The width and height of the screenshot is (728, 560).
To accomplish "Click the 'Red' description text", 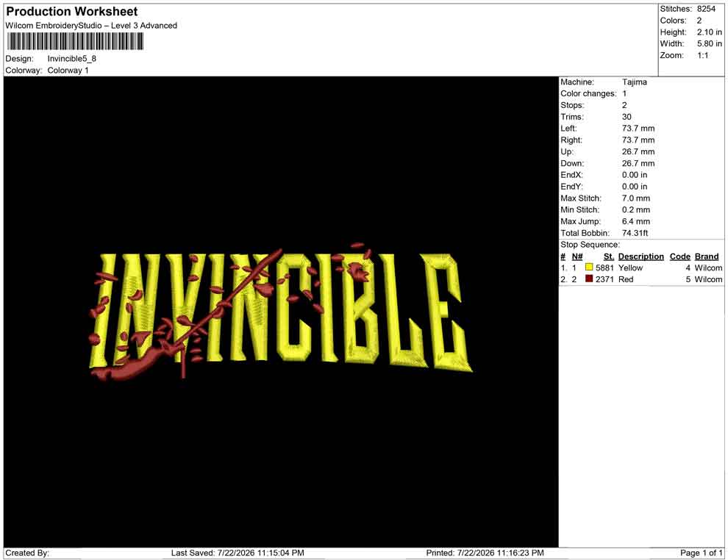I will click(x=626, y=279).
